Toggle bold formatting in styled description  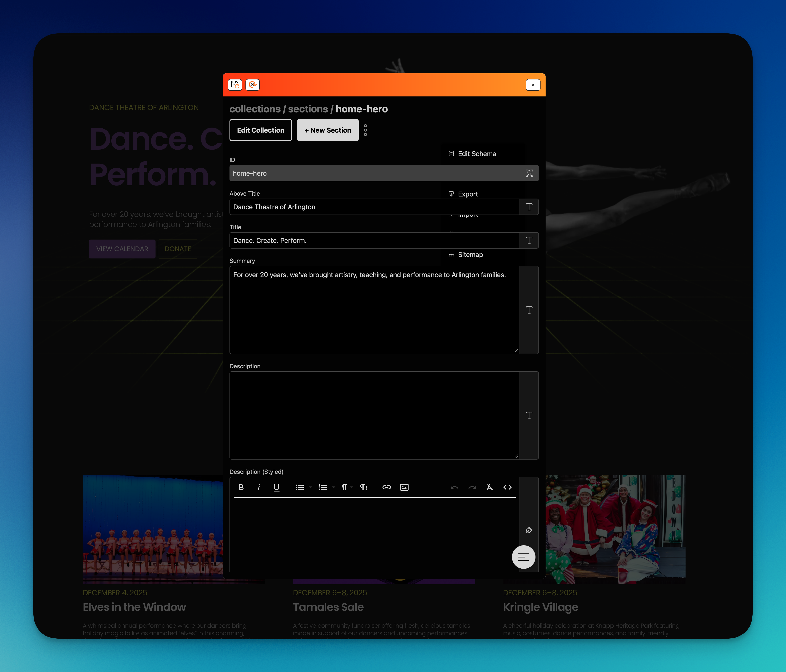(241, 487)
